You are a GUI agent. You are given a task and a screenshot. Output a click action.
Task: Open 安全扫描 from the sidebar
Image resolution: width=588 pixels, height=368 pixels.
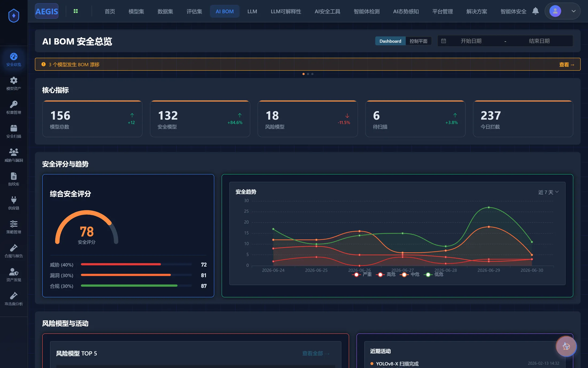pyautogui.click(x=14, y=131)
